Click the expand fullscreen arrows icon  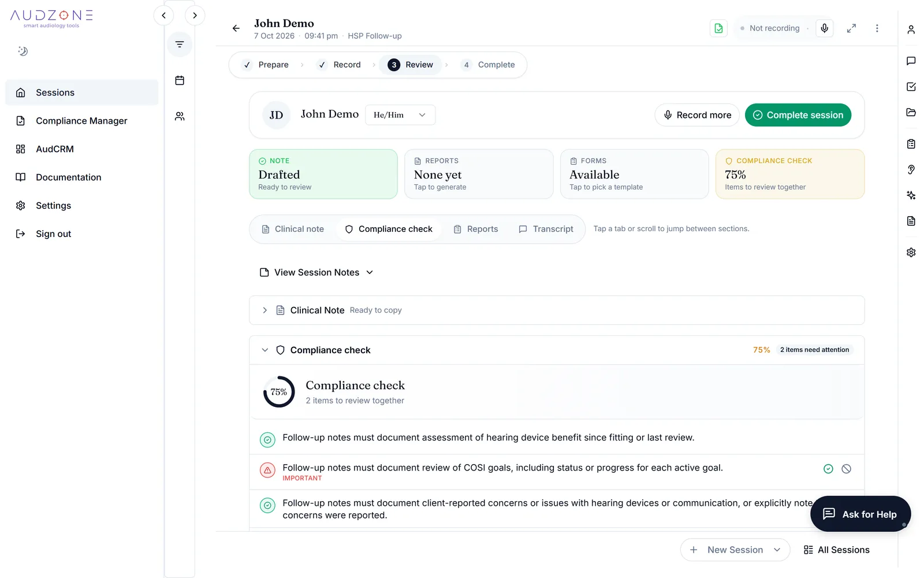[851, 28]
